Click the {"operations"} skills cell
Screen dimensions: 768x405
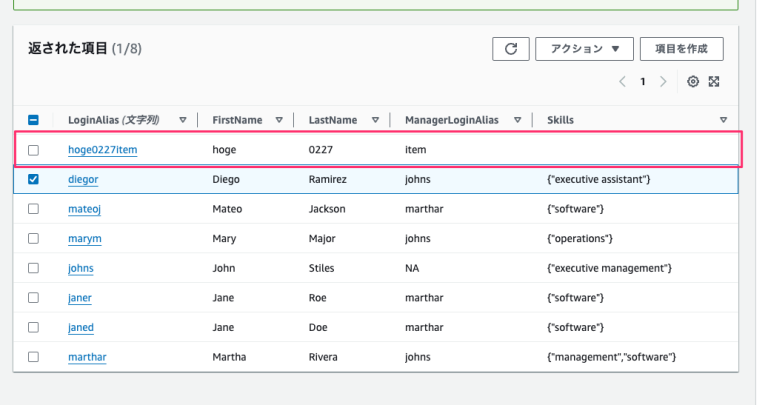coord(580,238)
